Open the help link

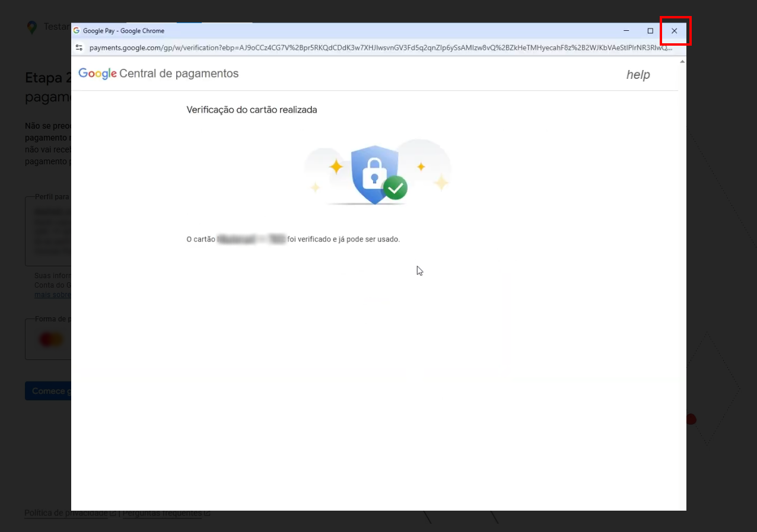(638, 75)
